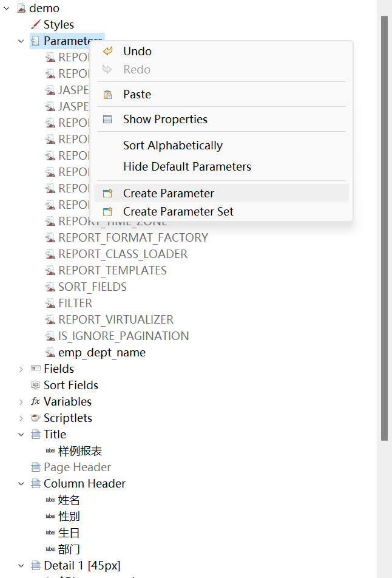The image size is (392, 578).
Task: Click the Scriptlets cup icon
Action: 36,418
